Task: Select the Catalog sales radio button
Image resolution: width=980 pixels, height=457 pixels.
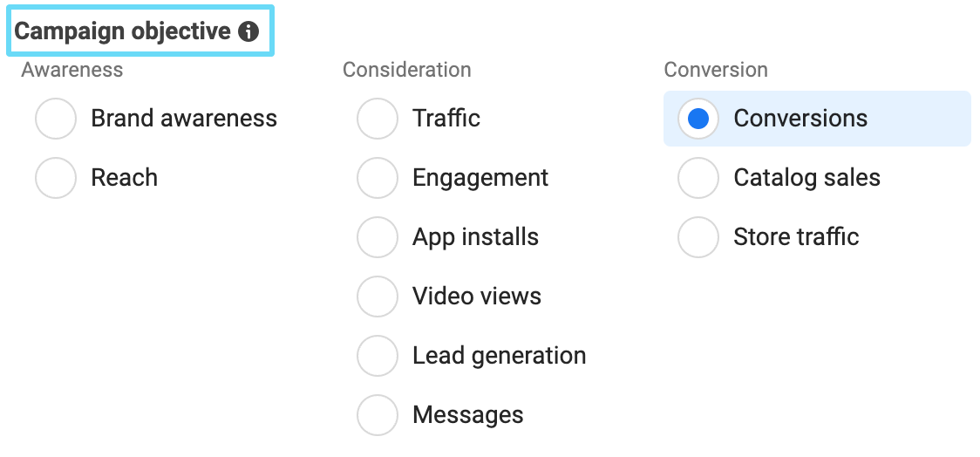Action: 698,178
